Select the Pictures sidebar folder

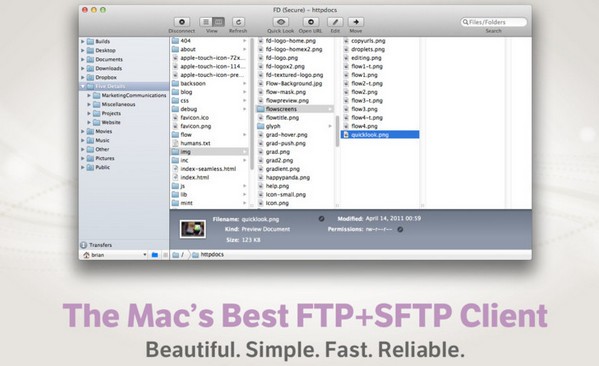pyautogui.click(x=105, y=158)
